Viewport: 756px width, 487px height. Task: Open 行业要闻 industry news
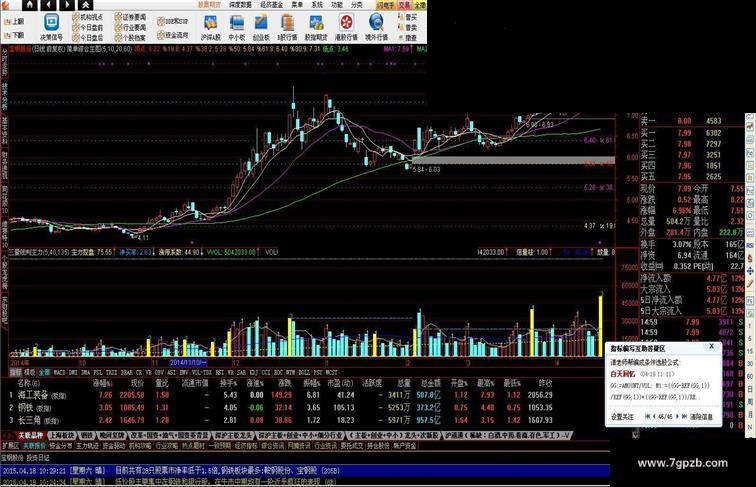coord(130,27)
